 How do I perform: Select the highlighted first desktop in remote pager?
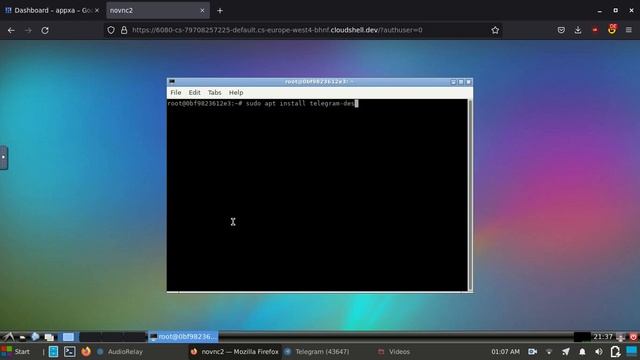tap(68, 337)
